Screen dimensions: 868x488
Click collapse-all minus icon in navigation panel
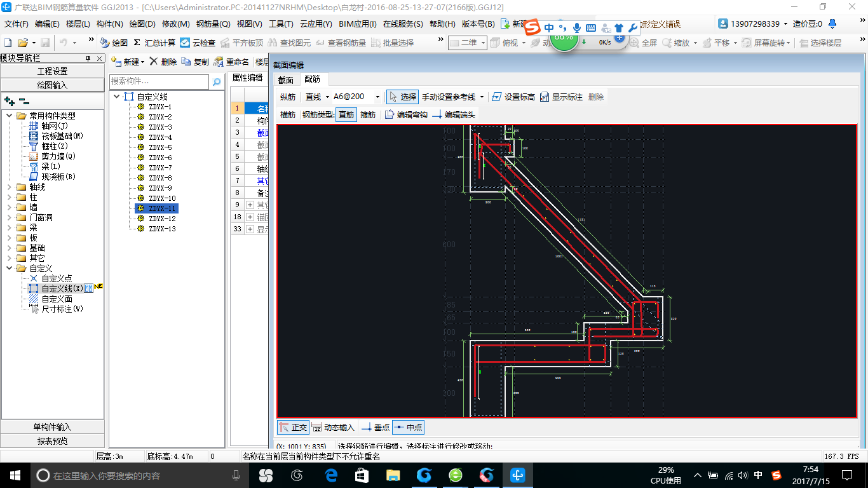(24, 100)
